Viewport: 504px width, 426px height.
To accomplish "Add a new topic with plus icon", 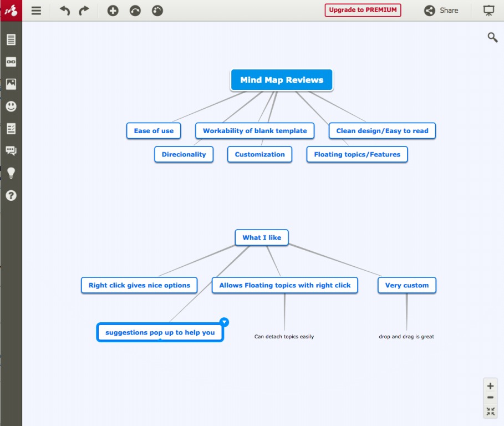I will tap(113, 11).
